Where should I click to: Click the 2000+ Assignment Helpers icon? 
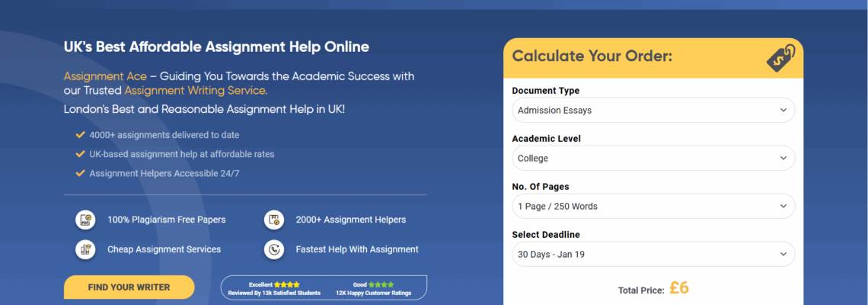[x=273, y=220]
